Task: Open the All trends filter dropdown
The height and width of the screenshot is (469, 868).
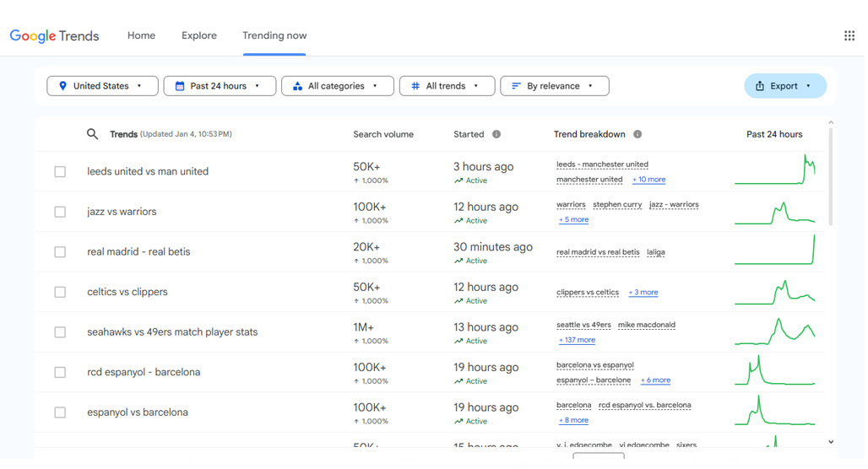Action: (448, 86)
